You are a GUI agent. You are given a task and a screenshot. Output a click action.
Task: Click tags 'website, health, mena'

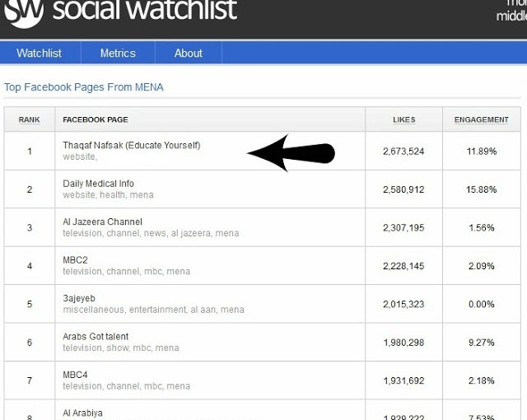click(x=108, y=195)
